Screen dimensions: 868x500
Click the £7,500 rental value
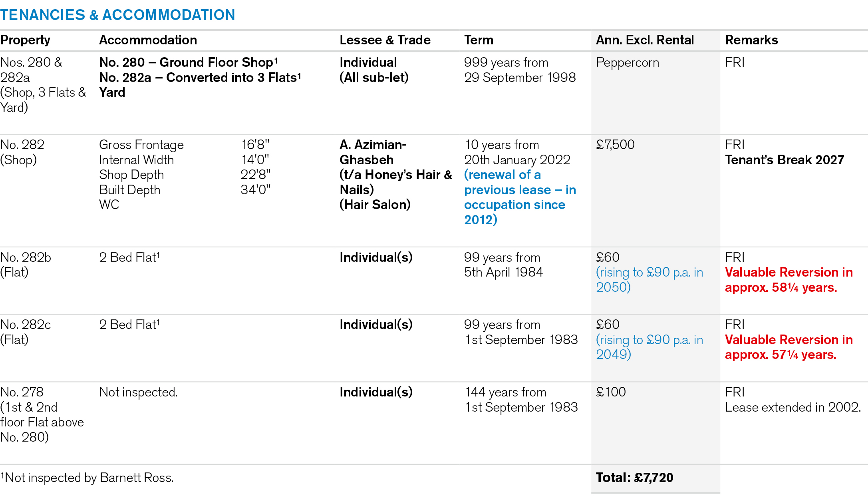point(615,145)
